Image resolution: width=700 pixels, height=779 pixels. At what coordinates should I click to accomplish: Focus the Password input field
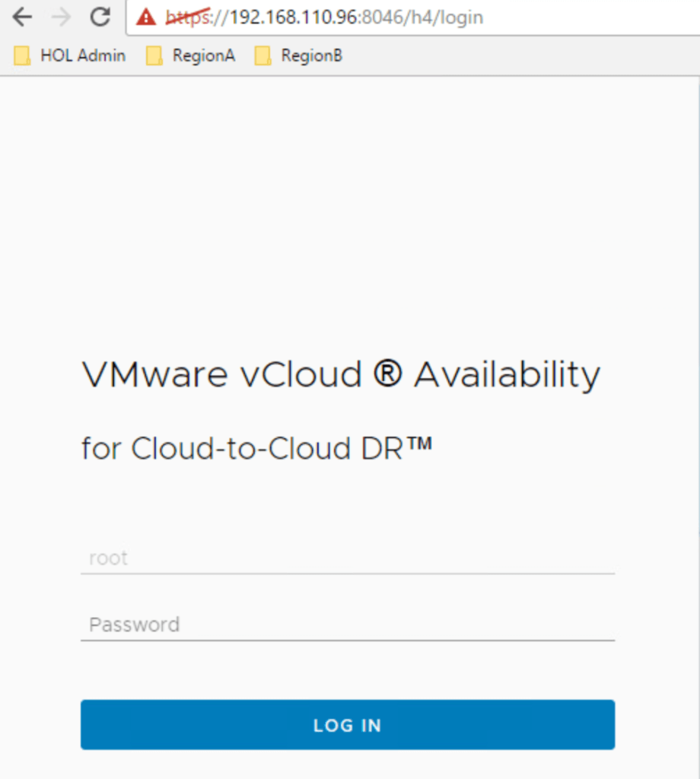(x=347, y=625)
